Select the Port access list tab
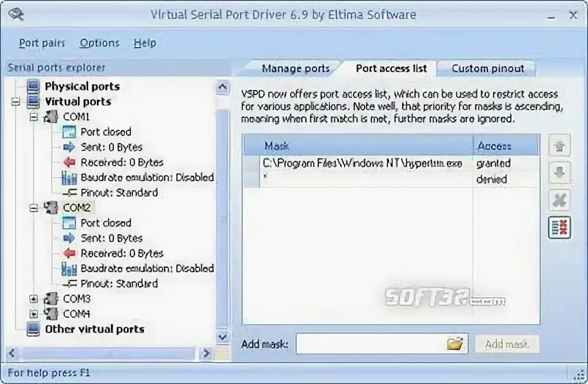This screenshot has width=588, height=384. pos(391,68)
